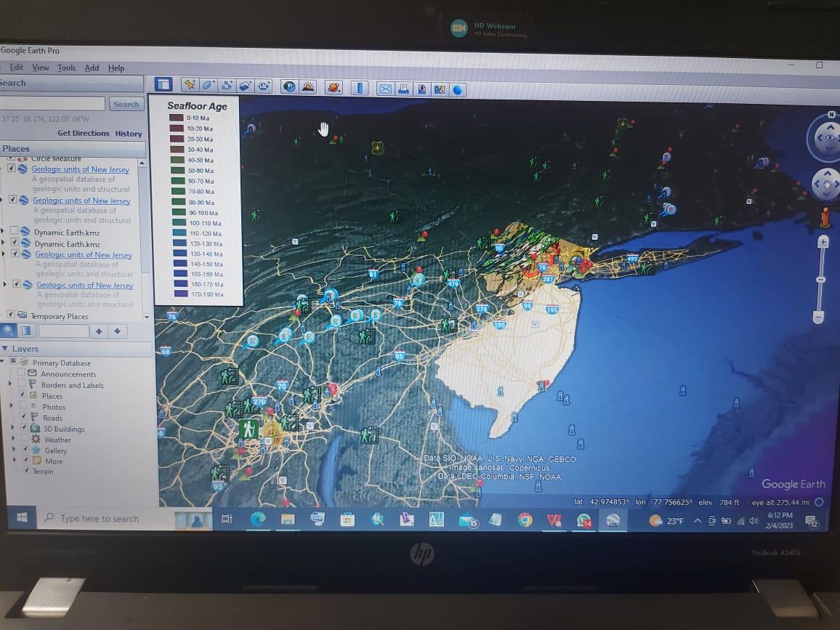840x630 pixels.
Task: Toggle Temporary Places checkbox
Action: tap(10, 315)
